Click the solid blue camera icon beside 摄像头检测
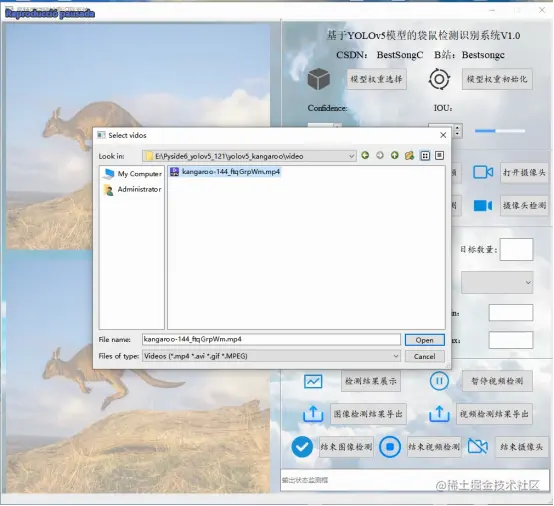Image resolution: width=554 pixels, height=506 pixels. (483, 205)
